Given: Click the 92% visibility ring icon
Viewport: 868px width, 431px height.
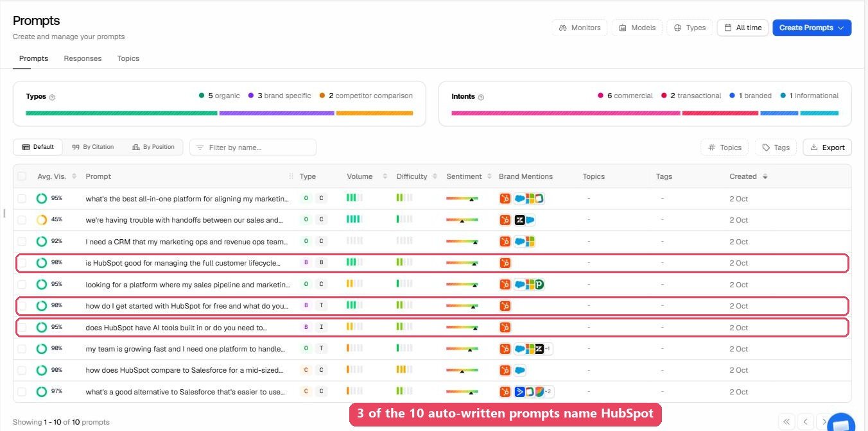Looking at the screenshot, I should [x=41, y=242].
